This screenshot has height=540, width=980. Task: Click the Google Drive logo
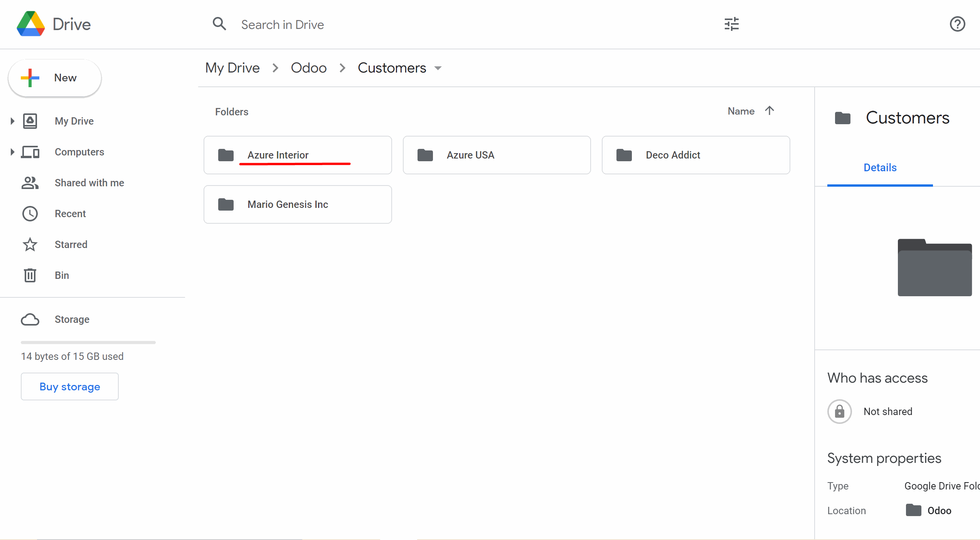pos(31,24)
